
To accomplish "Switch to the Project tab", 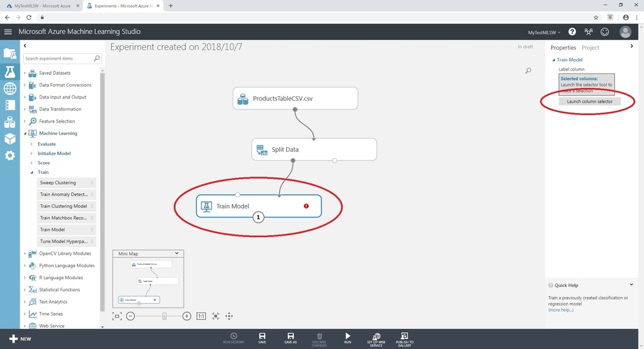I will tap(590, 48).
